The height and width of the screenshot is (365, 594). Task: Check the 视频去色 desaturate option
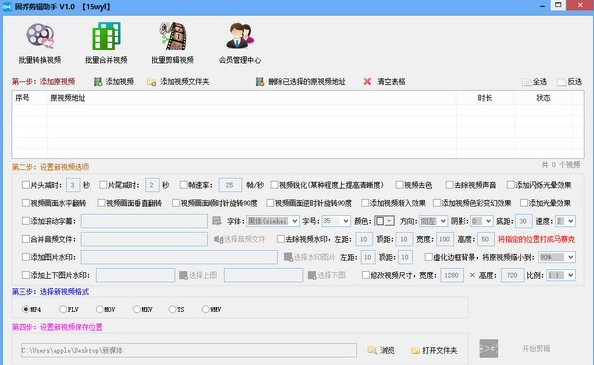tap(399, 185)
